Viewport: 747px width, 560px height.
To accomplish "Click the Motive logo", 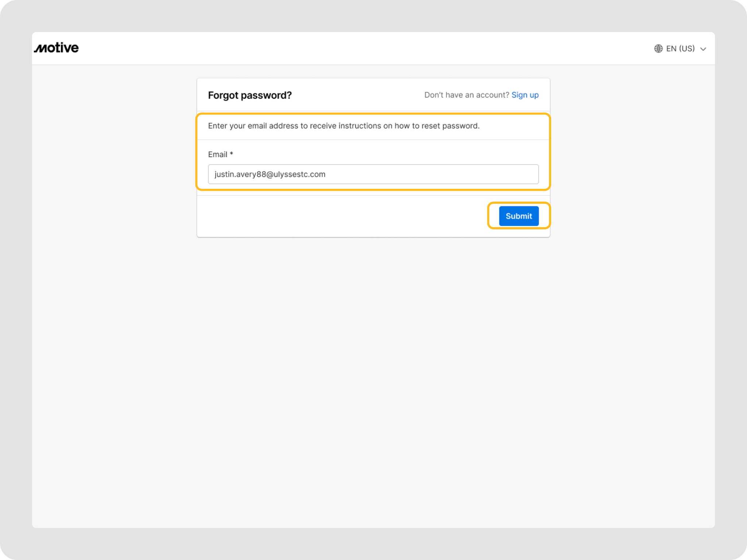I will [57, 48].
